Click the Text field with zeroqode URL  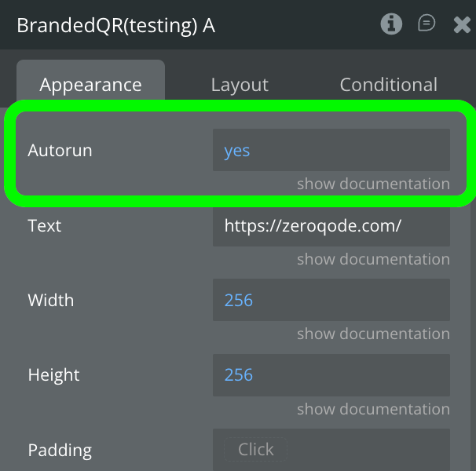point(331,226)
